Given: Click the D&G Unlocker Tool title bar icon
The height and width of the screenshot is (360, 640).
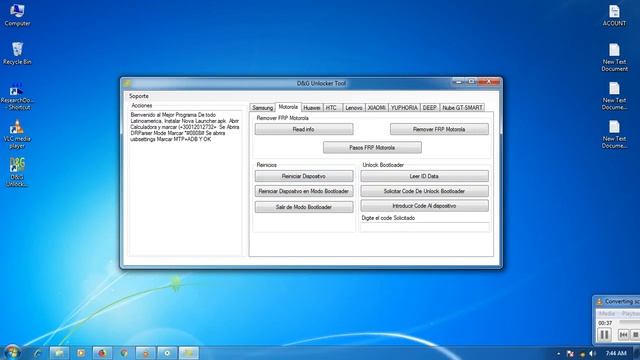Looking at the screenshot, I should pos(127,83).
